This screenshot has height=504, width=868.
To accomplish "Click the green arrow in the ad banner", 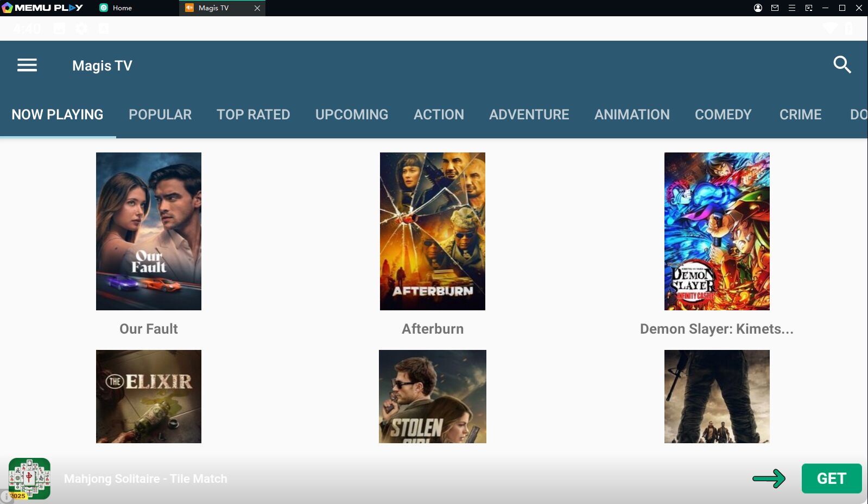I will point(769,479).
